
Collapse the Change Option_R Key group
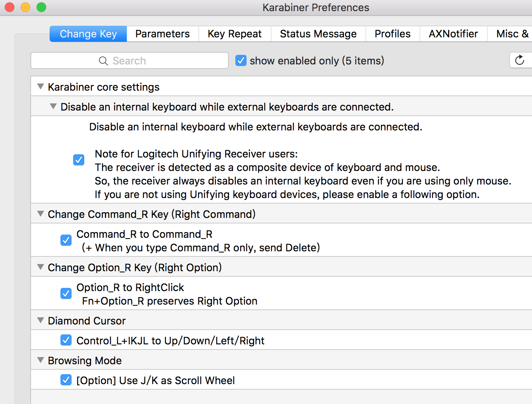pos(41,267)
